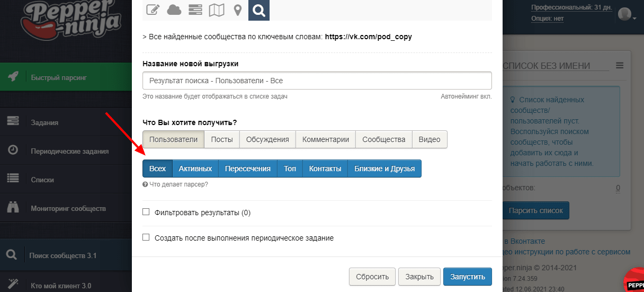Click the binoculars Мониторинг сообществ icon
The image size is (644, 292).
13,208
